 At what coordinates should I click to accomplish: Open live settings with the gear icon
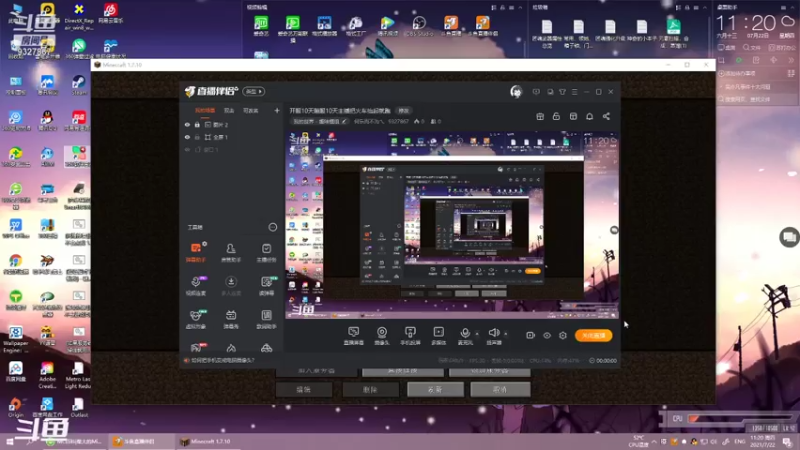(563, 335)
